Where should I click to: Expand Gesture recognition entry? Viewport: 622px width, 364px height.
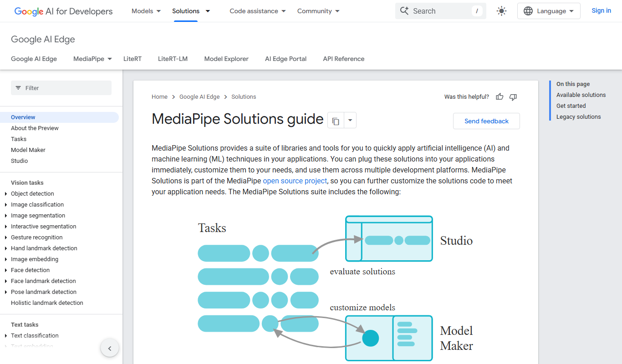pos(6,238)
